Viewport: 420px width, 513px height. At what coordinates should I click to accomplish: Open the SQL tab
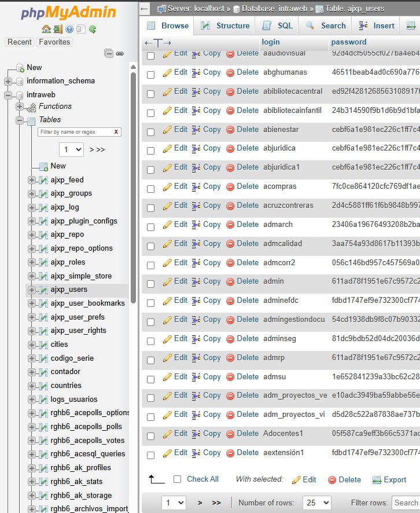(x=278, y=26)
